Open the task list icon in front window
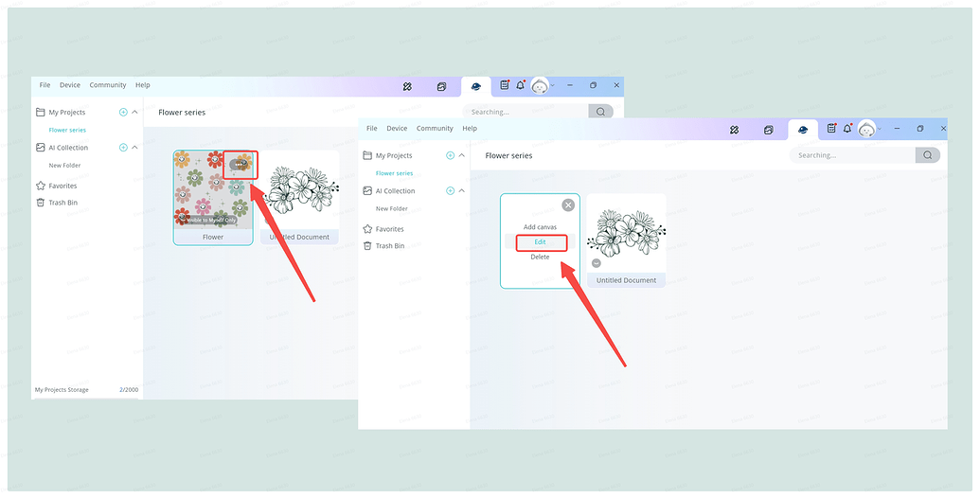This screenshot has height=498, width=980. click(x=831, y=129)
